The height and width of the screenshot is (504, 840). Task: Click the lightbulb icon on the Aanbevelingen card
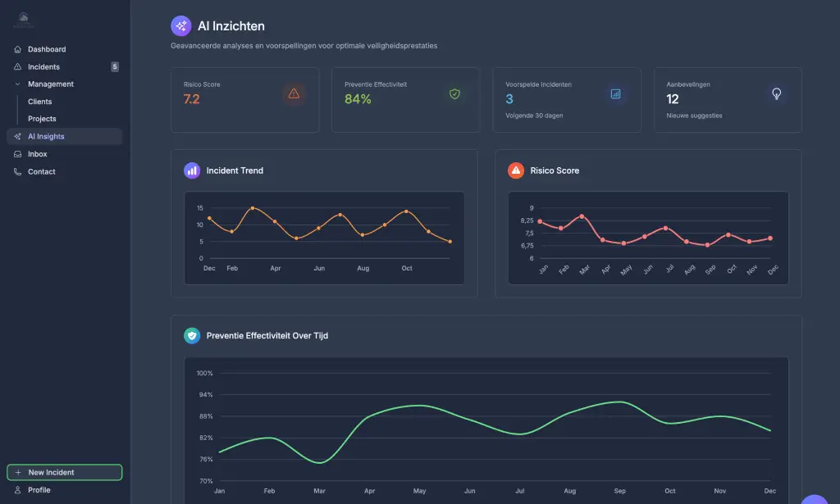[x=777, y=93]
